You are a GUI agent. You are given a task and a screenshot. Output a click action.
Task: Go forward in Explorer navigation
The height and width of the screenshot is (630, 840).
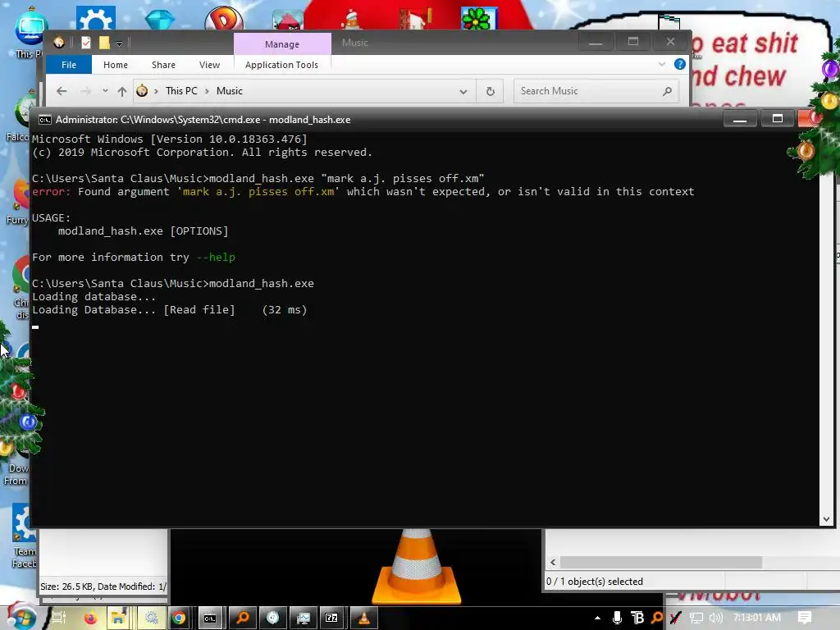[x=85, y=91]
